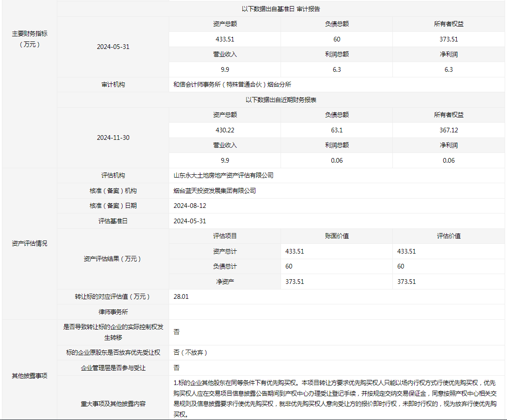Click the 2024-11-30 reporting date cell
The image size is (507, 420).
point(113,138)
